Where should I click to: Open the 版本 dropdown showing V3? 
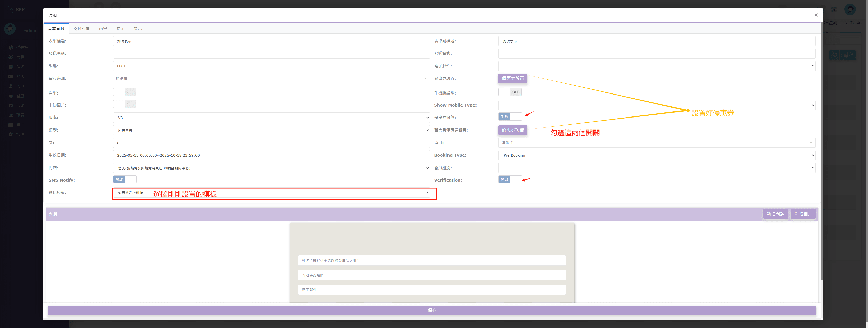click(x=271, y=118)
